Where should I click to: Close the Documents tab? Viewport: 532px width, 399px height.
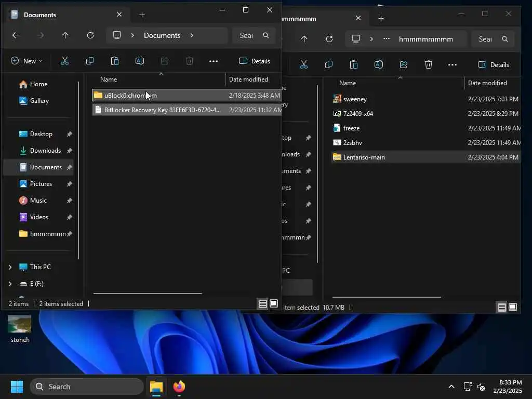[119, 15]
